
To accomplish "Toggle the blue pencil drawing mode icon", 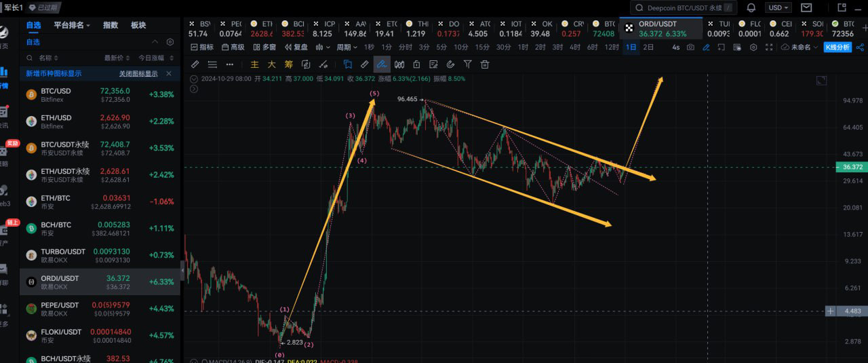I will pyautogui.click(x=706, y=47).
